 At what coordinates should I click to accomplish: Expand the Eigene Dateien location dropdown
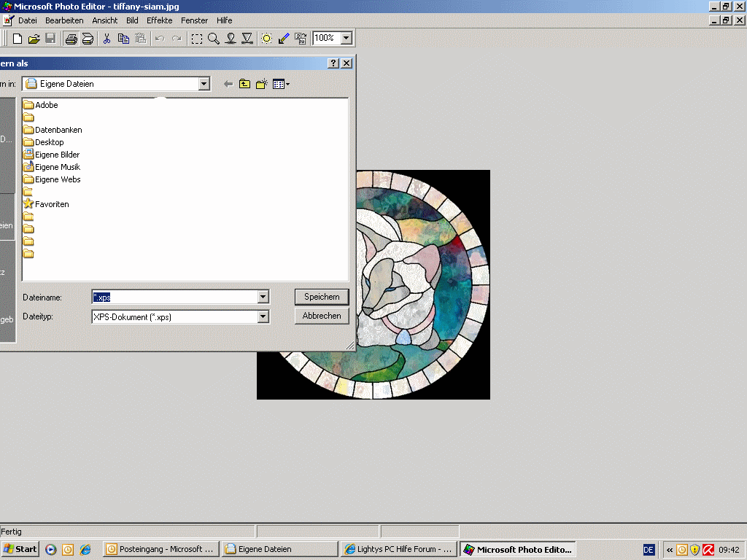pyautogui.click(x=204, y=84)
